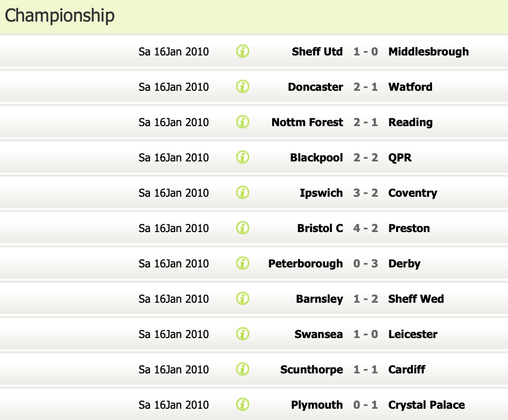The width and height of the screenshot is (508, 420).
Task: Click the 4 - 2 Bristol C score
Action: [366, 228]
